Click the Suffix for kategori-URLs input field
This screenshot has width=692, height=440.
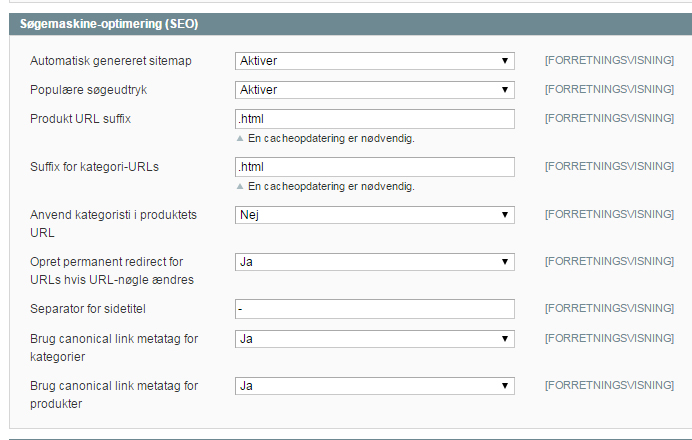[375, 167]
